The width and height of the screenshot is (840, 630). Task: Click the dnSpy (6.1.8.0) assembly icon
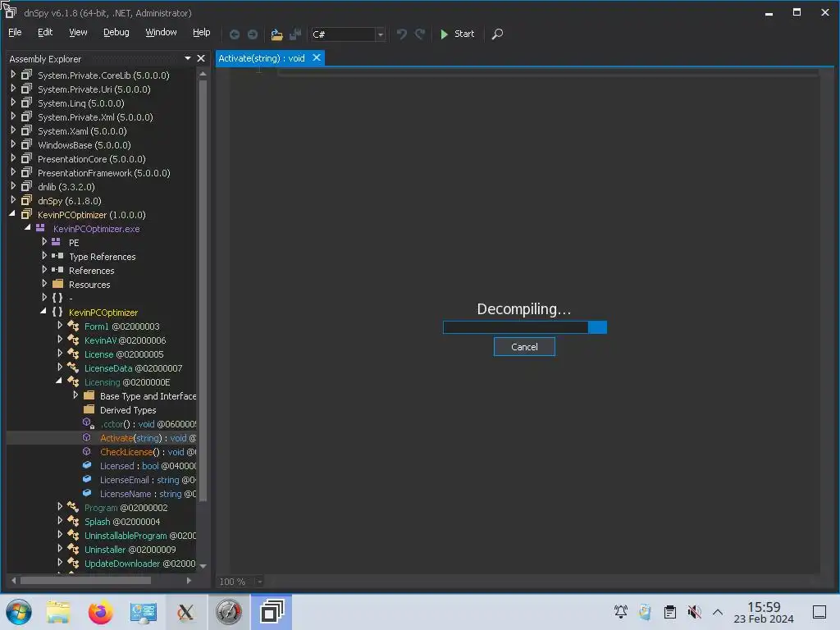click(x=26, y=200)
